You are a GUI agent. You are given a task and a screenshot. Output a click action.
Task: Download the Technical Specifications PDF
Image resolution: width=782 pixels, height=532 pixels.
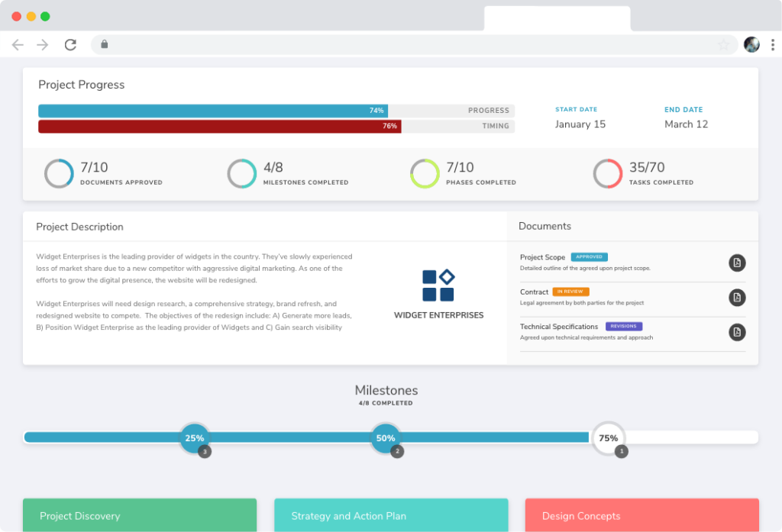click(x=737, y=333)
